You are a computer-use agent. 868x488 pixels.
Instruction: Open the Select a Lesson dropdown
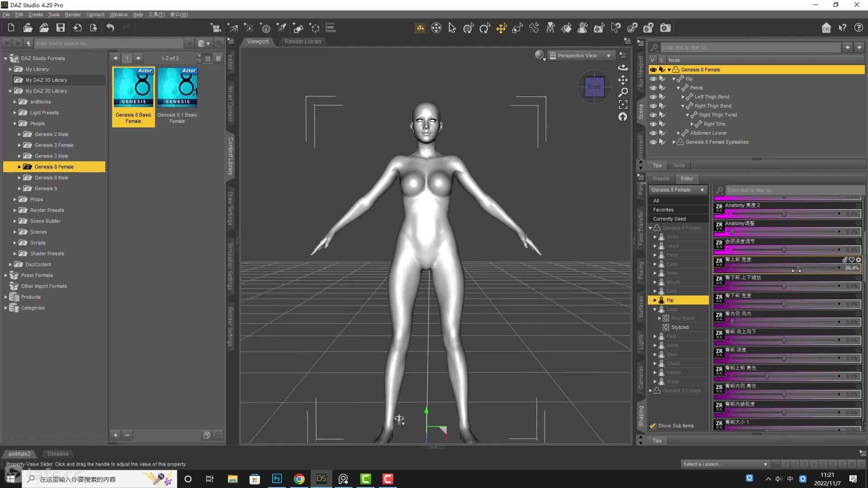[x=725, y=464]
